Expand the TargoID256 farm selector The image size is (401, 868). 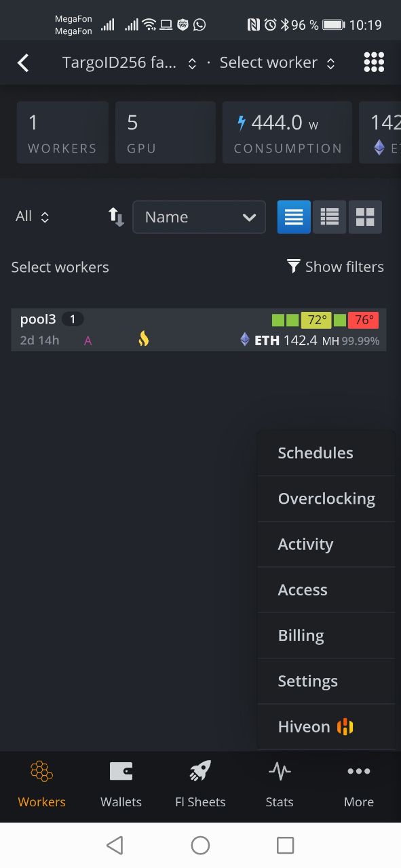tap(129, 63)
